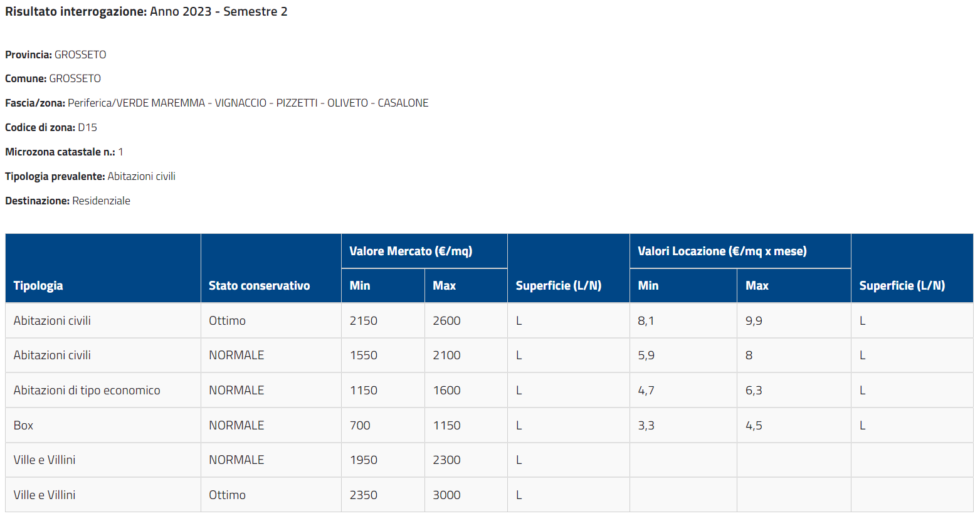Click the Provincia GROSSETO text
Image resolution: width=980 pixels, height=521 pixels.
(x=56, y=55)
